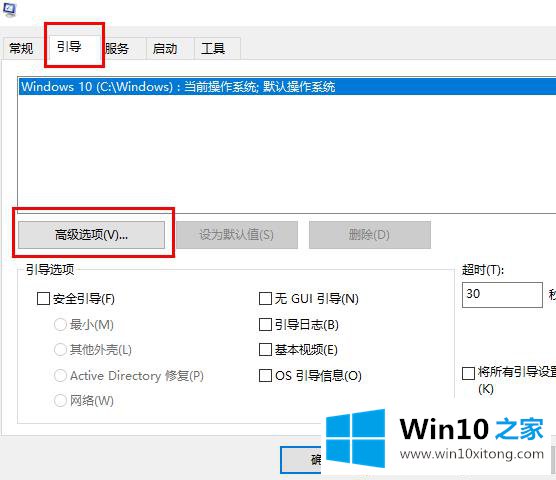
Task: Select the Windows 10 (C:\Windows) boot entry
Action: [287, 86]
